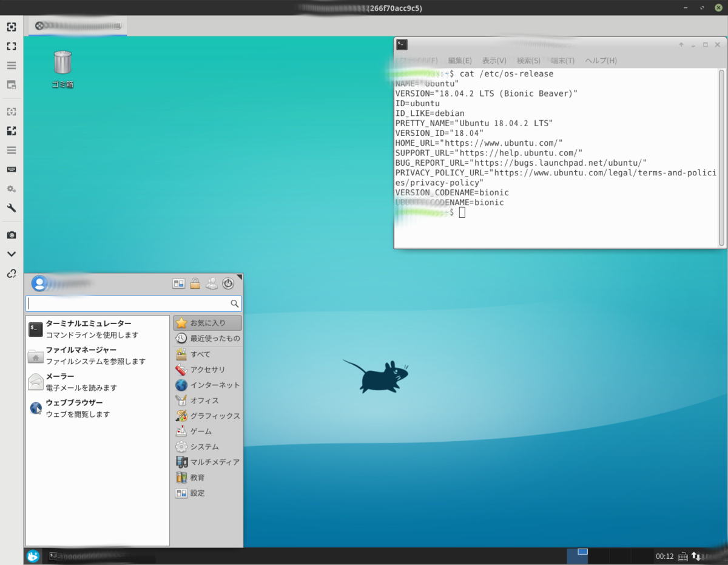Open the アクセサリ category
Viewport: 728px width, 565px height.
(207, 370)
